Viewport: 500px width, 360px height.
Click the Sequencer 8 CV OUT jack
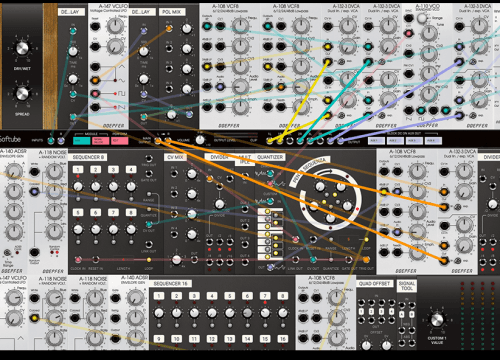(x=149, y=224)
